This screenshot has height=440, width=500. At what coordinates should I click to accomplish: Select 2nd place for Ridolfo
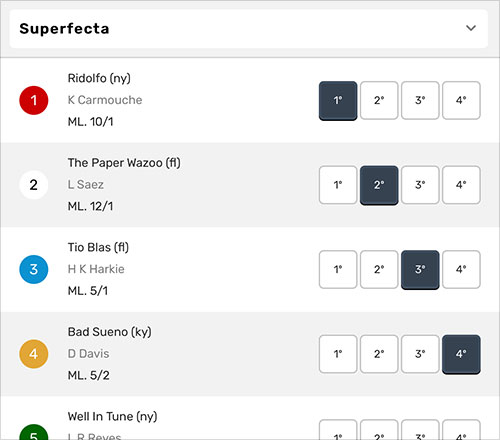379,100
